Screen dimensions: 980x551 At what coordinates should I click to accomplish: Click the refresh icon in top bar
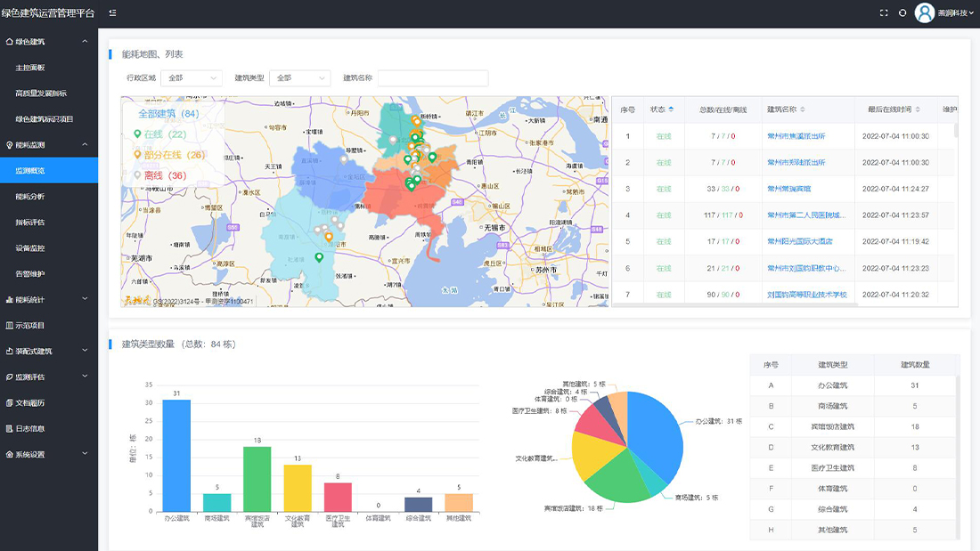(902, 13)
